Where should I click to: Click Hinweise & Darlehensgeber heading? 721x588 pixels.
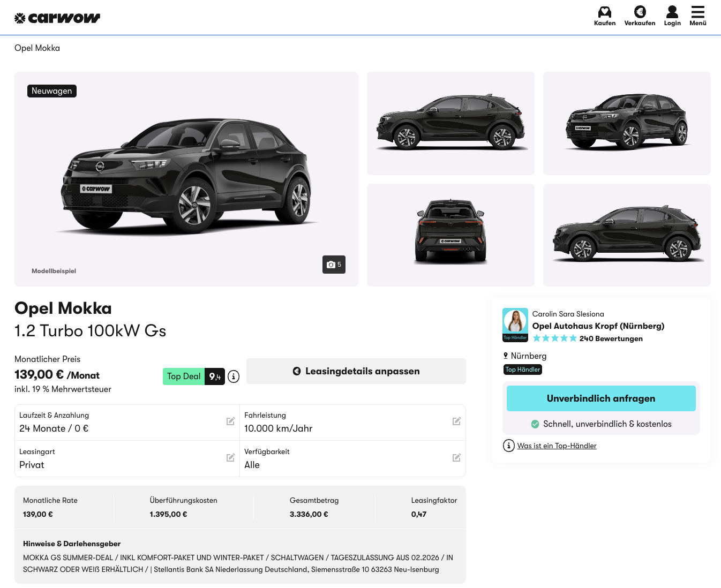pos(72,544)
